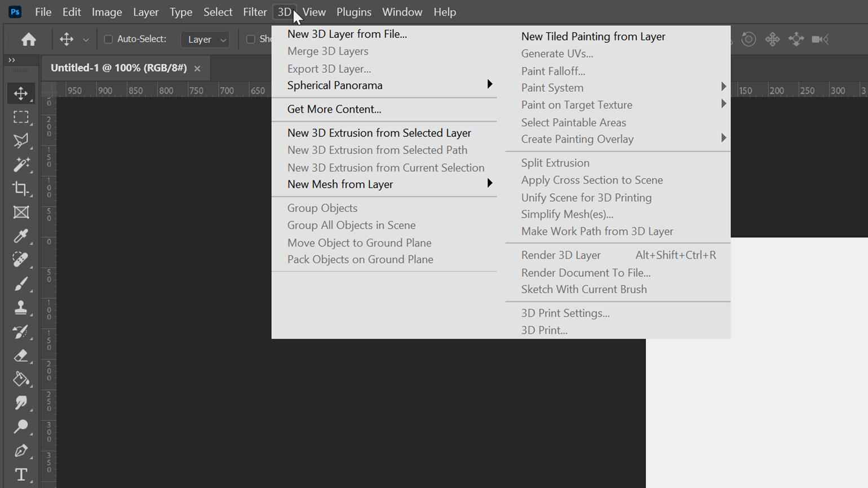Image resolution: width=868 pixels, height=488 pixels.
Task: Select the History Brush tool
Action: (21, 331)
